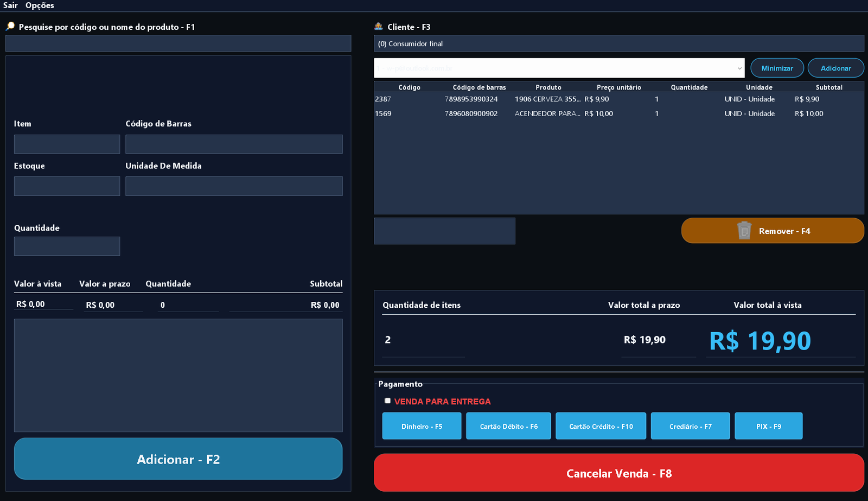This screenshot has width=868, height=501.
Task: Click the Adicionar button beside Minimizar
Action: coord(835,68)
